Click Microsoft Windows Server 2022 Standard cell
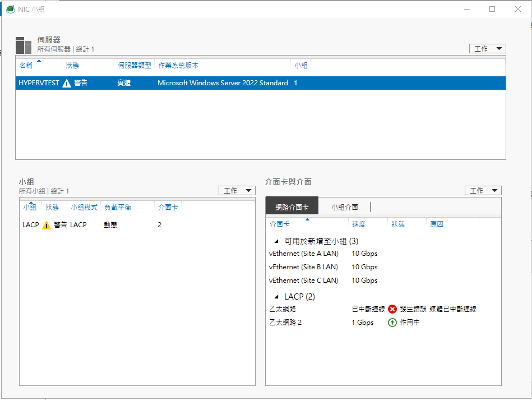Image resolution: width=532 pixels, height=400 pixels. click(223, 83)
